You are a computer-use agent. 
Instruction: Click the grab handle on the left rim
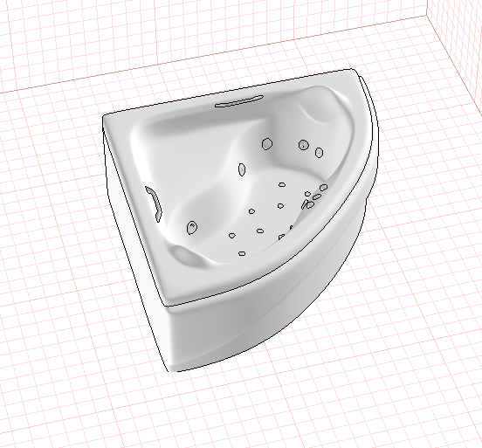(x=154, y=203)
